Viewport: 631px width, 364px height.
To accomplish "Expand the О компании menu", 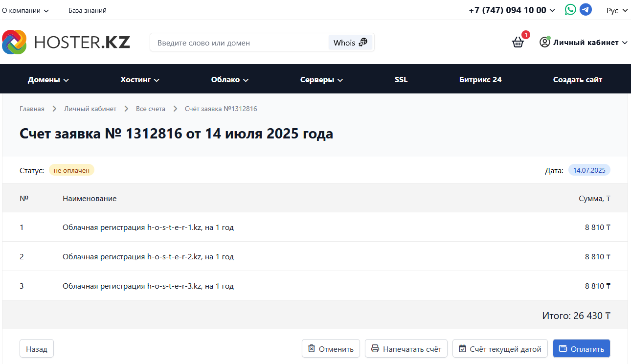I will (x=25, y=10).
